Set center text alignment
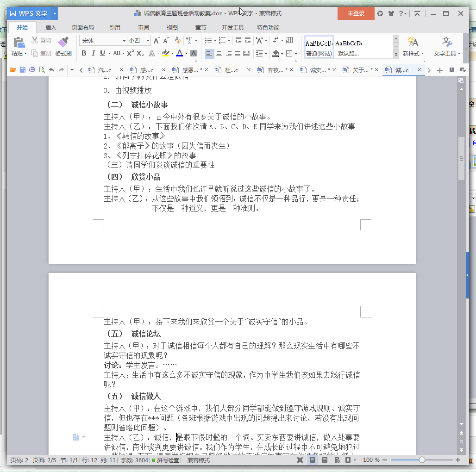This screenshot has width=476, height=472. [219, 54]
